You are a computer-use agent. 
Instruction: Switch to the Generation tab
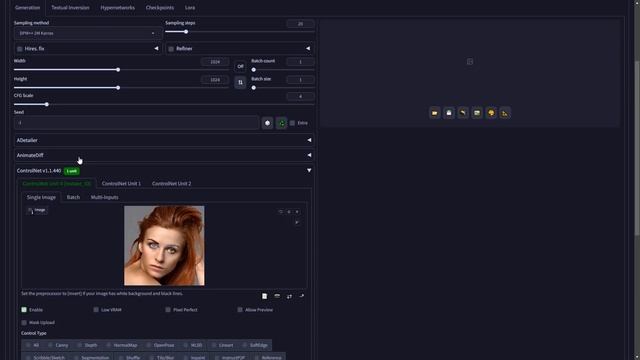(x=27, y=7)
